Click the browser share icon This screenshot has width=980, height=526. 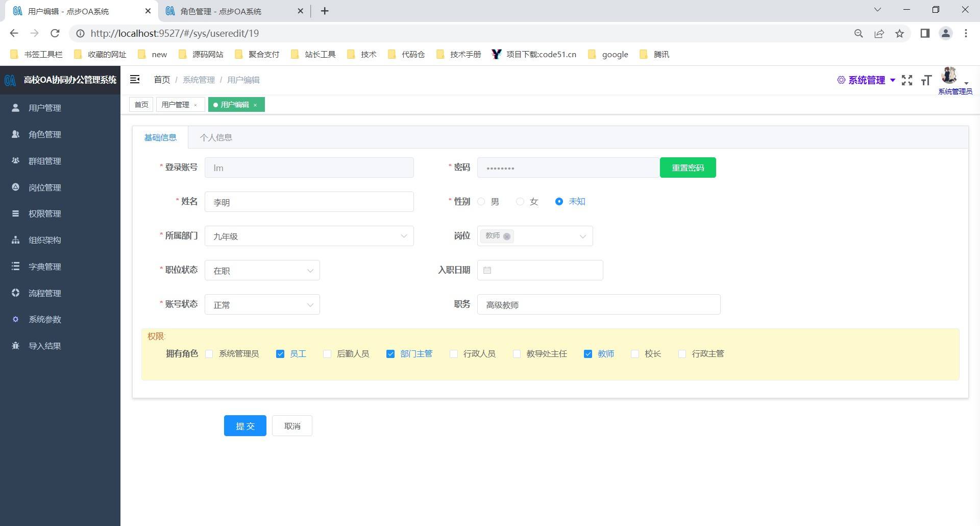point(879,33)
